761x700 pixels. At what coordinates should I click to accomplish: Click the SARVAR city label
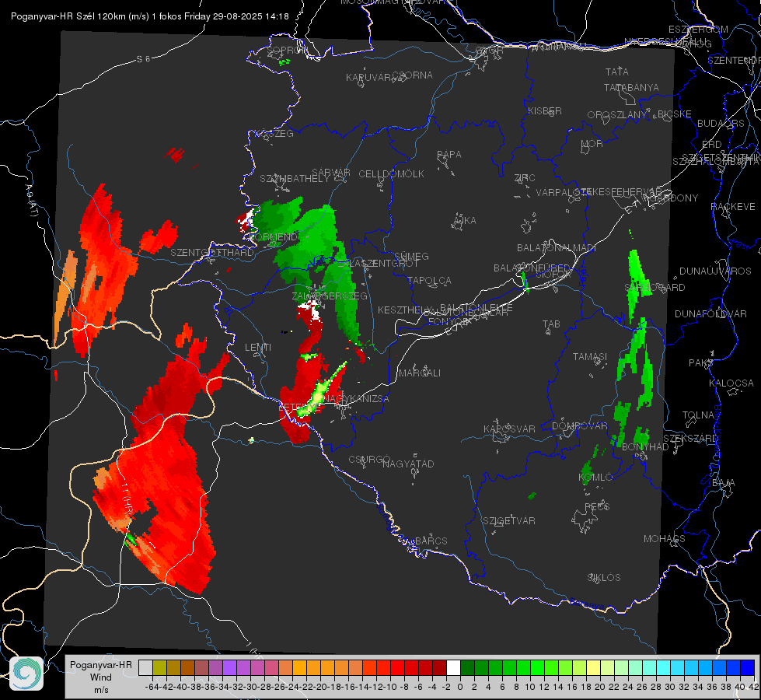331,173
